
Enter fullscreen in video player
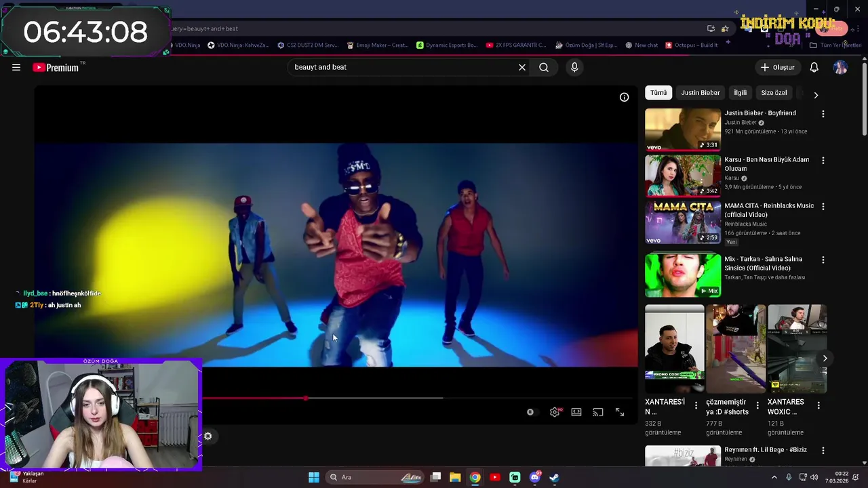point(620,412)
